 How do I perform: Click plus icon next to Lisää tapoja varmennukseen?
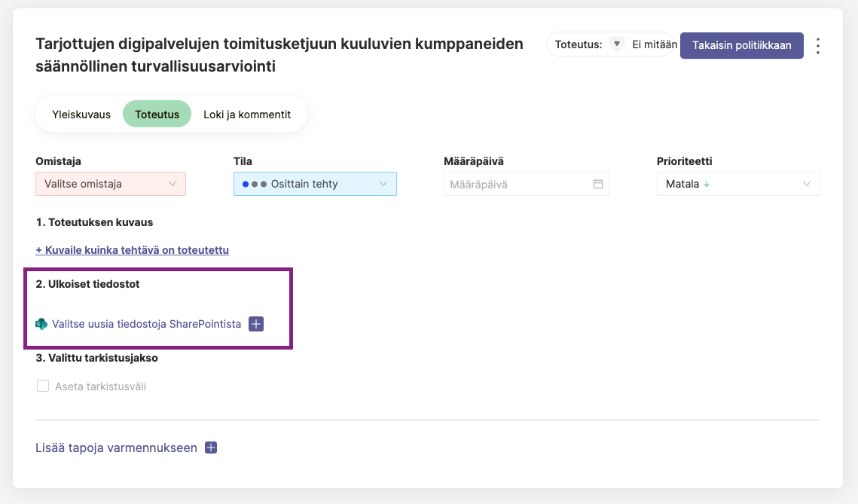click(211, 447)
